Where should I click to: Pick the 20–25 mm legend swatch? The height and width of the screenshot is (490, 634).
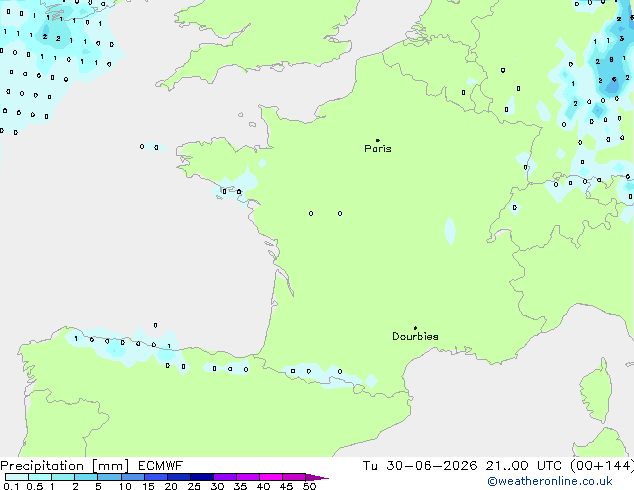pos(178,477)
